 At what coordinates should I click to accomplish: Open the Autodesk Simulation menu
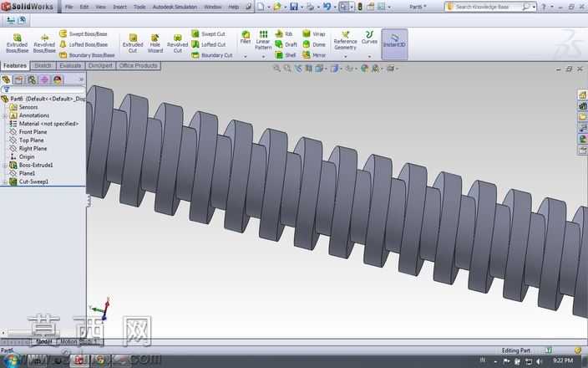(x=175, y=7)
